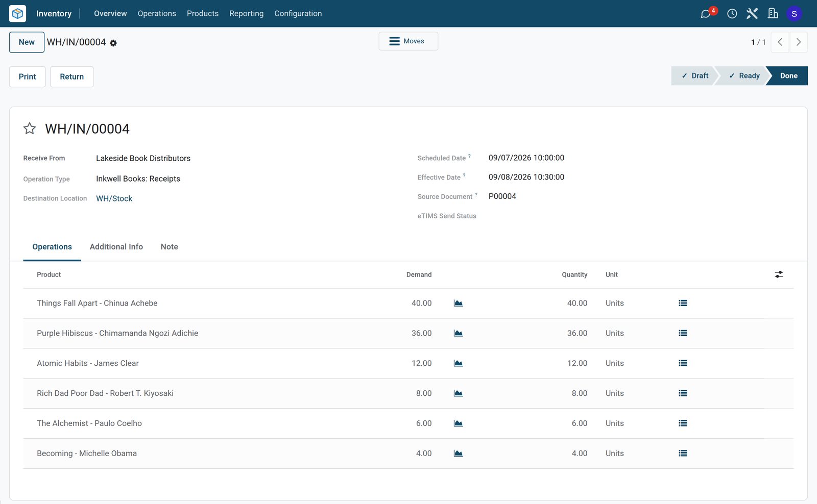Sort by the Product column header
This screenshot has height=504, width=817.
click(x=49, y=274)
